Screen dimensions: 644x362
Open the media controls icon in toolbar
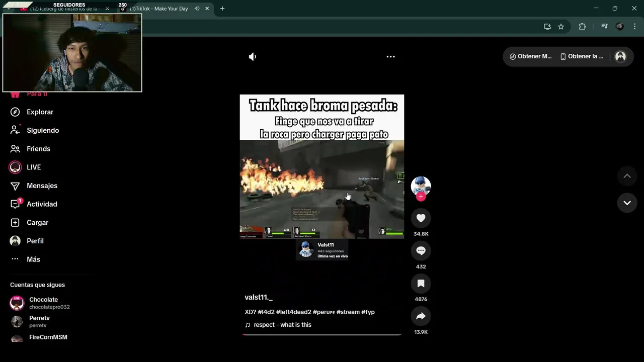[x=604, y=27]
